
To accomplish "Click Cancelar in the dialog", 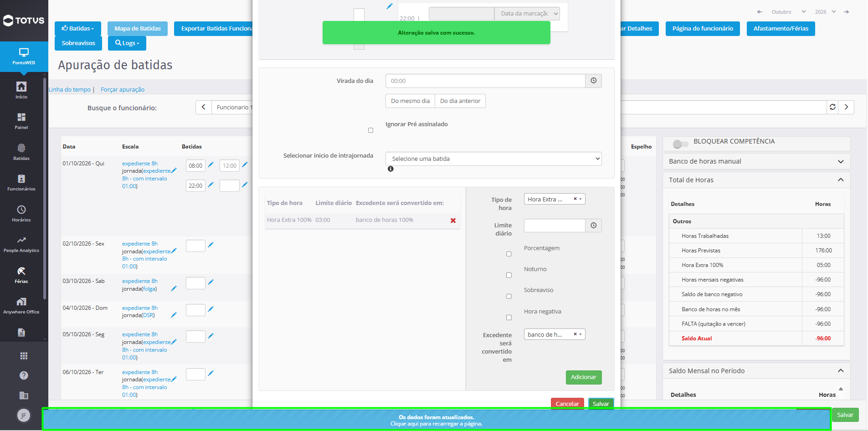I will point(567,404).
